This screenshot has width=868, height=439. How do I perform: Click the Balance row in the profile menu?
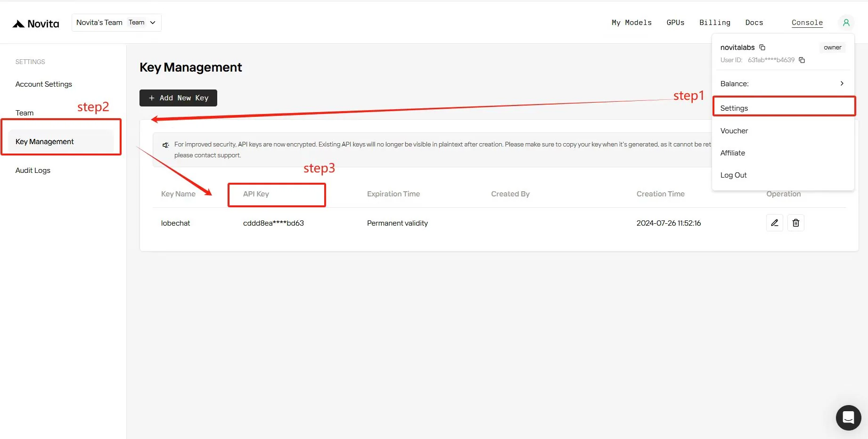point(783,83)
